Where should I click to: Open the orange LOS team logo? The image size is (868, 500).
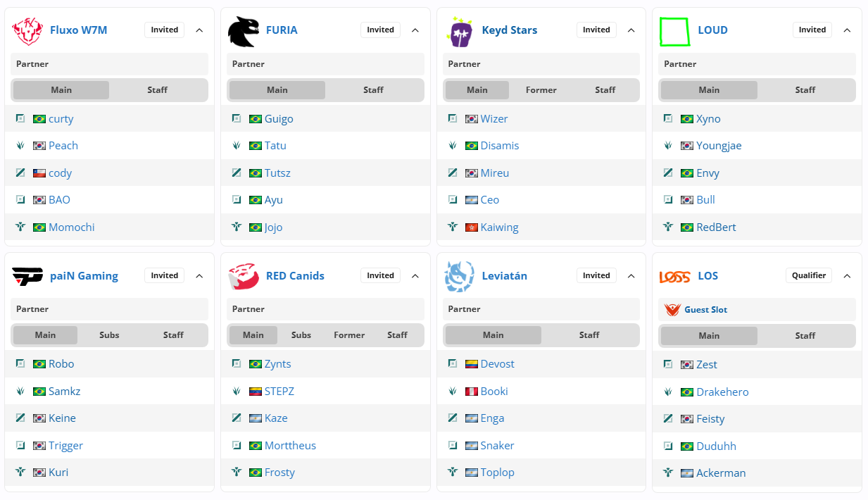click(674, 277)
